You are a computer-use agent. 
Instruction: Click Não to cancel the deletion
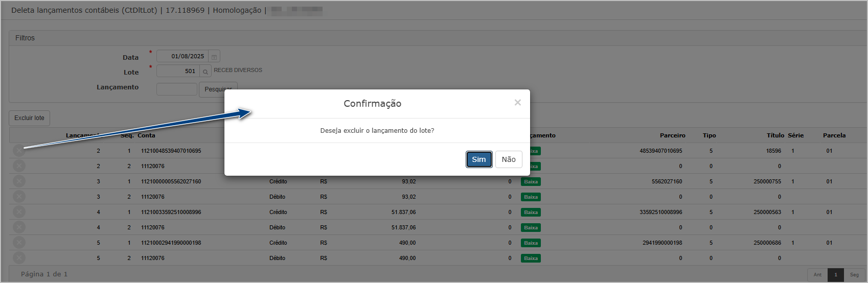click(x=508, y=159)
